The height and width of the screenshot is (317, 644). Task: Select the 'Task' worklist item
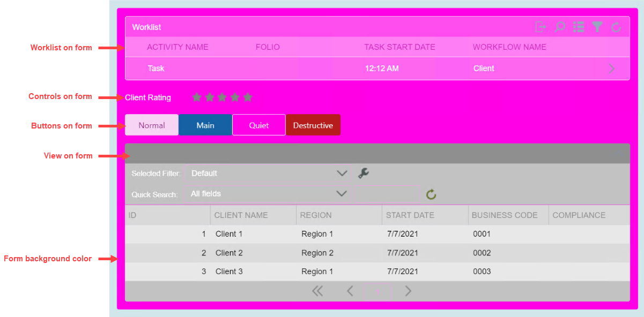(377, 69)
